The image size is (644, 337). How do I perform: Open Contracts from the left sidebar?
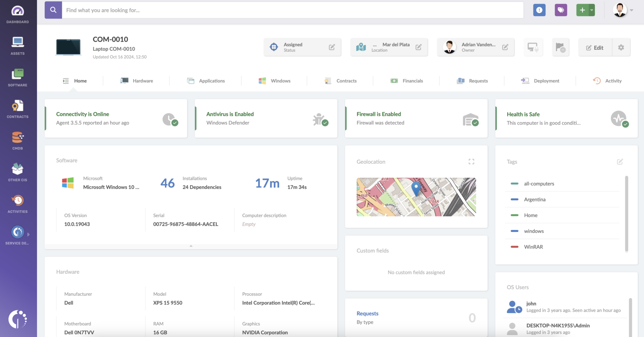pyautogui.click(x=17, y=109)
